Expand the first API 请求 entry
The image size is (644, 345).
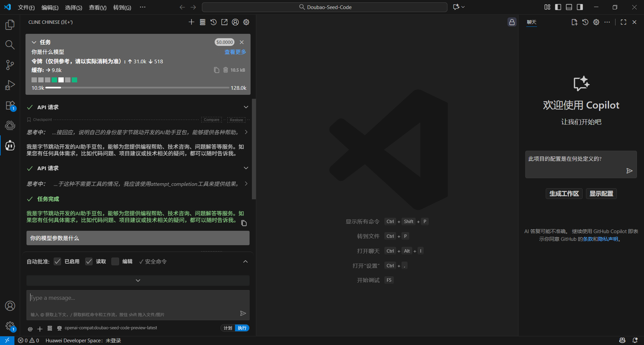click(x=246, y=107)
